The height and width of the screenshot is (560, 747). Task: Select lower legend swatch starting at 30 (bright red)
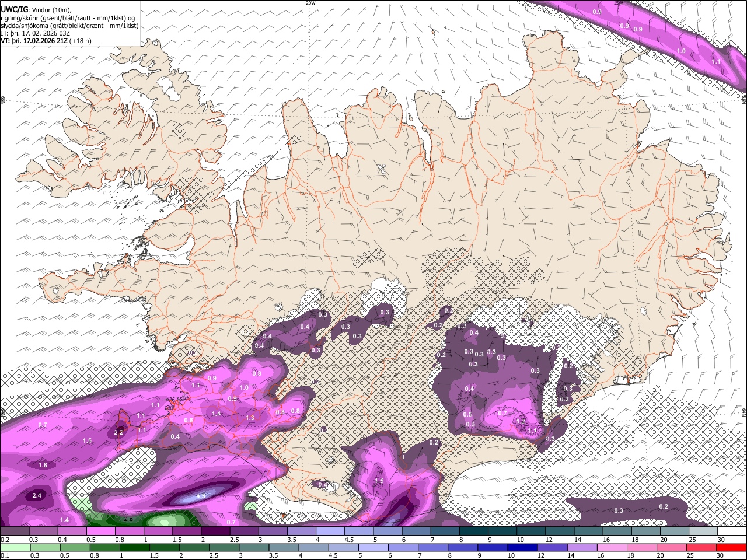click(732, 547)
